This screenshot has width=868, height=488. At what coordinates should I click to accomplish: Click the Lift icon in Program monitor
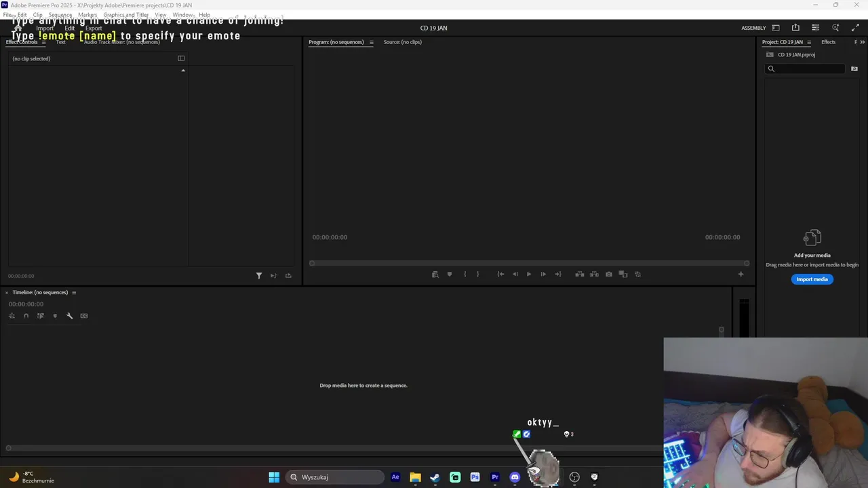pyautogui.click(x=579, y=274)
